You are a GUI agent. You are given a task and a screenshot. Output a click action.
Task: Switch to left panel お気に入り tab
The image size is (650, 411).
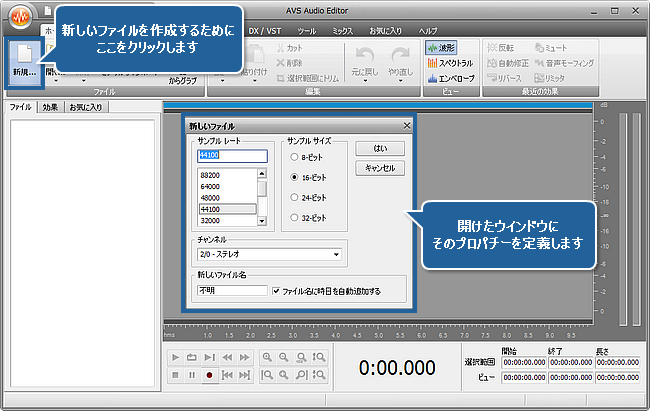pos(86,107)
